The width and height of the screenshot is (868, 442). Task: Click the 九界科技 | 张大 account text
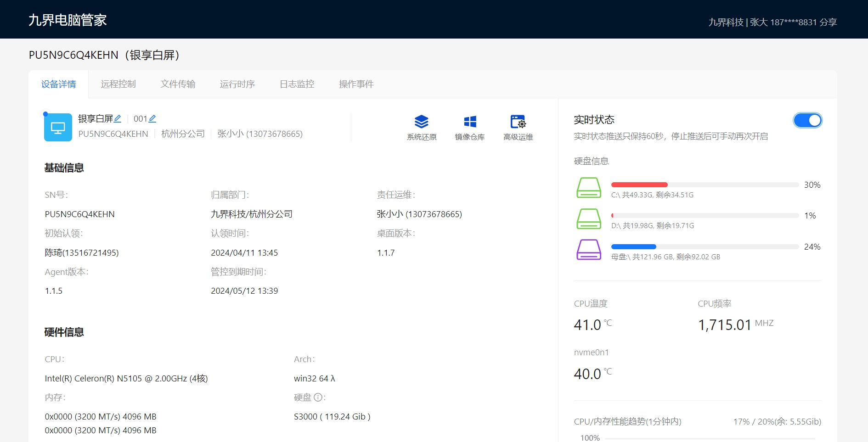(738, 22)
